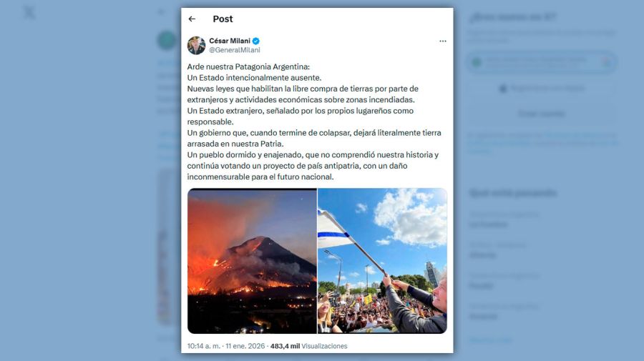
Task: Open the @GeneralMilani handle link
Action: (235, 50)
